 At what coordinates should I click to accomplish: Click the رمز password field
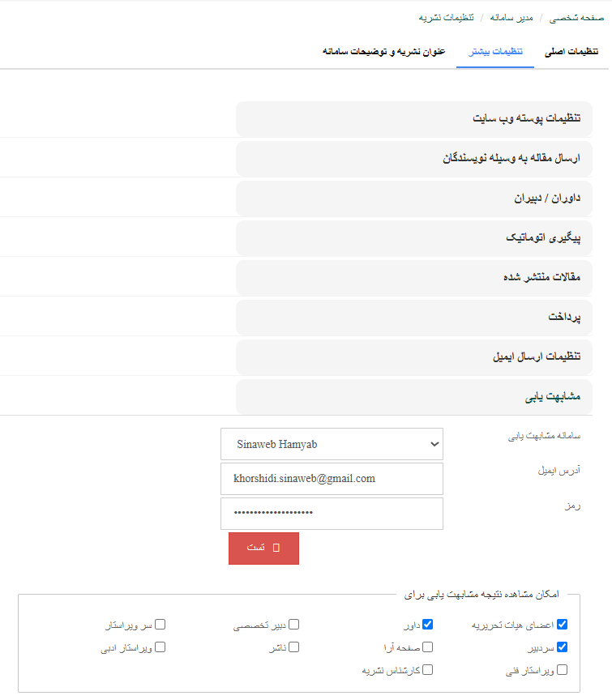point(332,514)
